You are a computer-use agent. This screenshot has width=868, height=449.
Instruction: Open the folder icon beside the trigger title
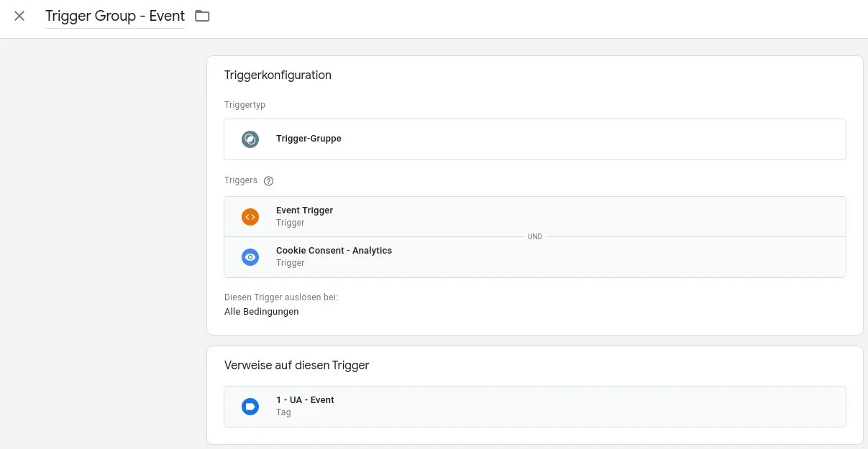[202, 16]
